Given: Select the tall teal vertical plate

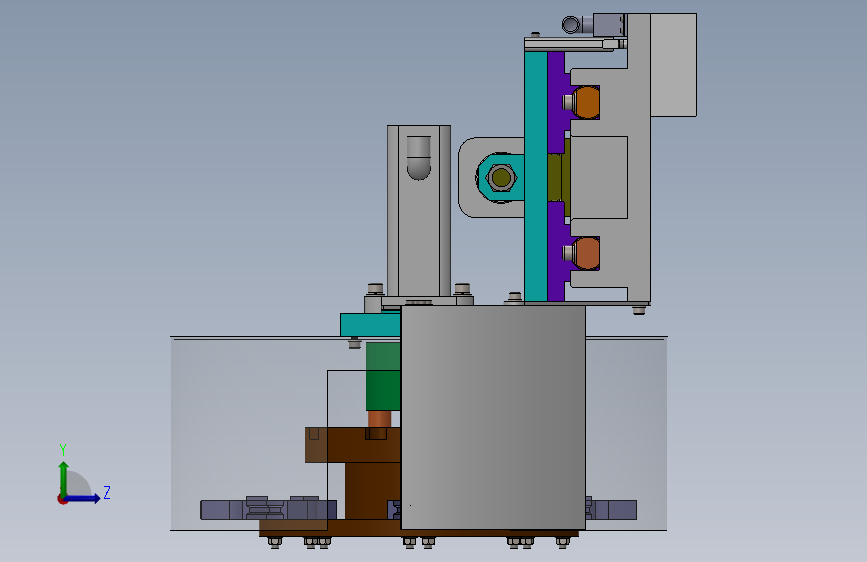Looking at the screenshot, I should [x=535, y=176].
